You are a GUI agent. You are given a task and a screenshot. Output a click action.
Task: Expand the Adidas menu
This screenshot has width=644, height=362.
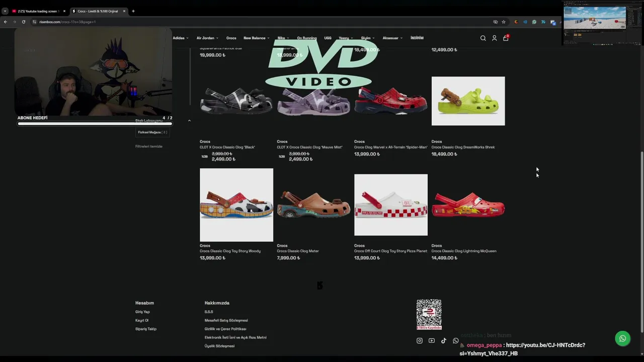coord(181,38)
